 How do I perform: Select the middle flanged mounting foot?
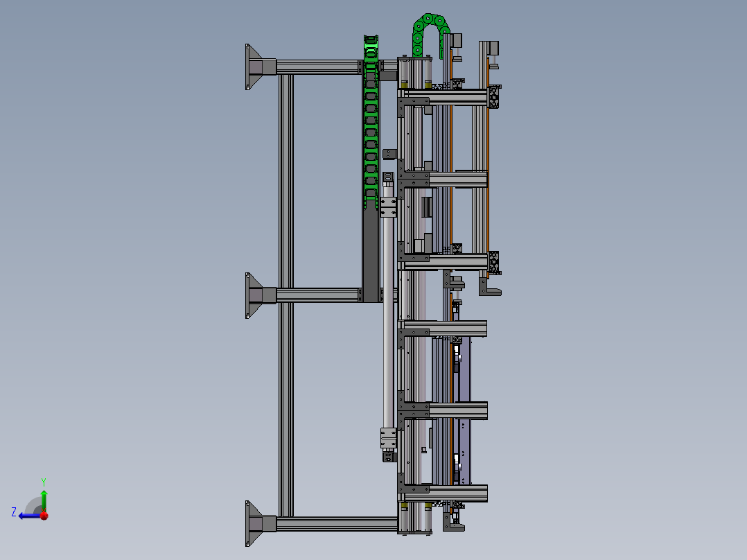pos(260,295)
